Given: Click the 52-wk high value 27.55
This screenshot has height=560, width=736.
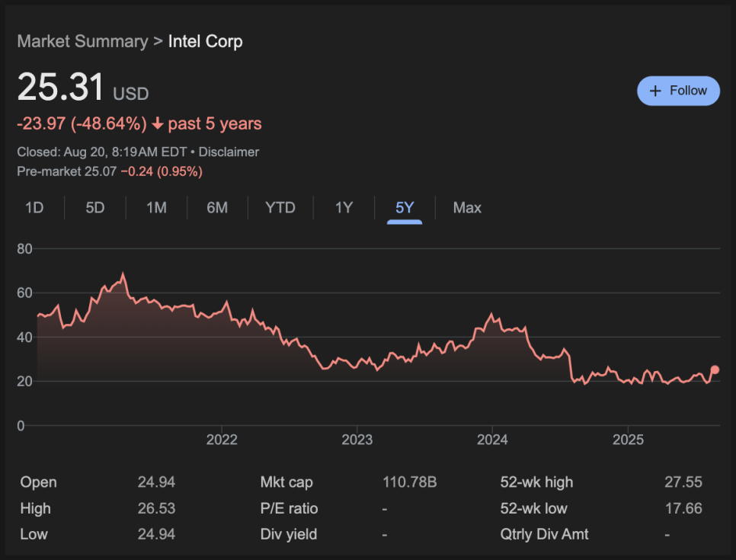Looking at the screenshot, I should pos(683,482).
